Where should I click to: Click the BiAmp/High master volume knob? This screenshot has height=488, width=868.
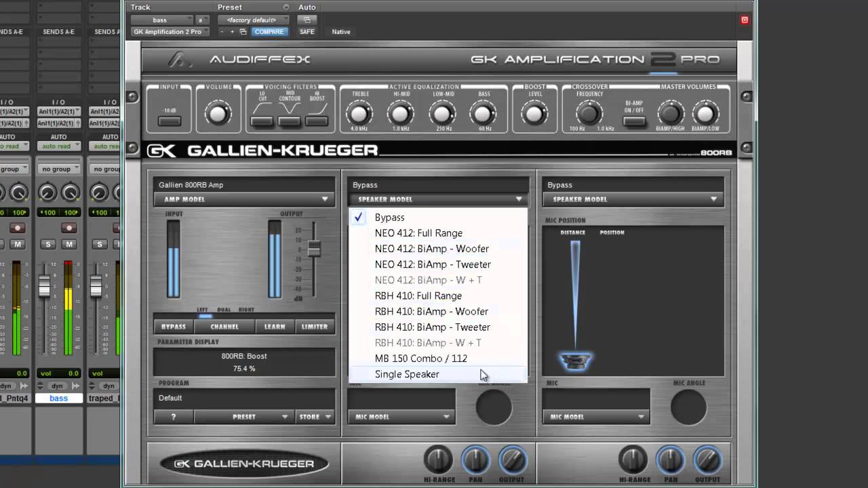click(671, 113)
